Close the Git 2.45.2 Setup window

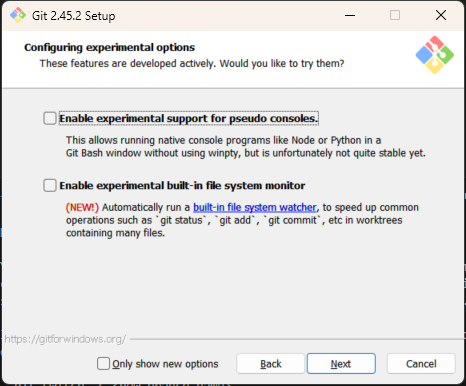[441, 15]
